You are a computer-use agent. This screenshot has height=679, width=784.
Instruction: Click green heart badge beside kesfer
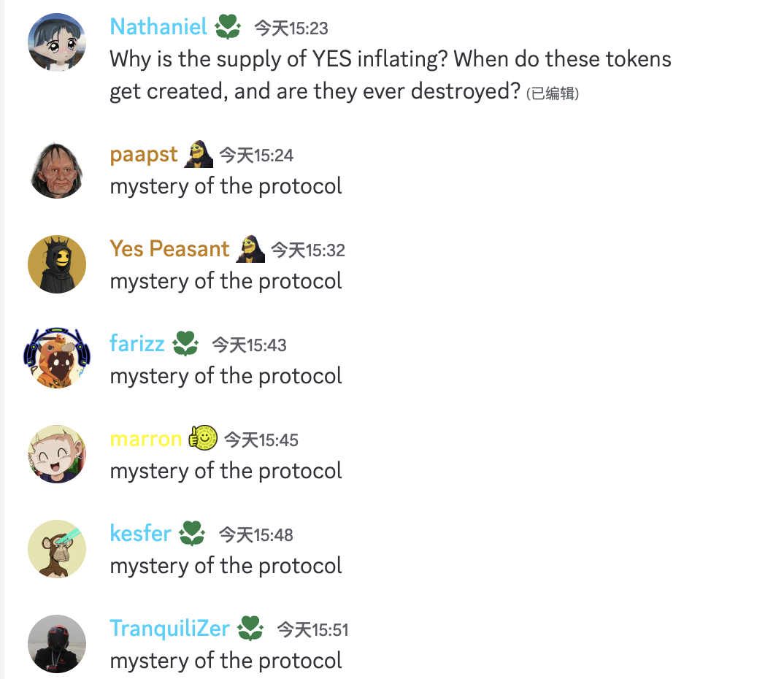tap(193, 534)
